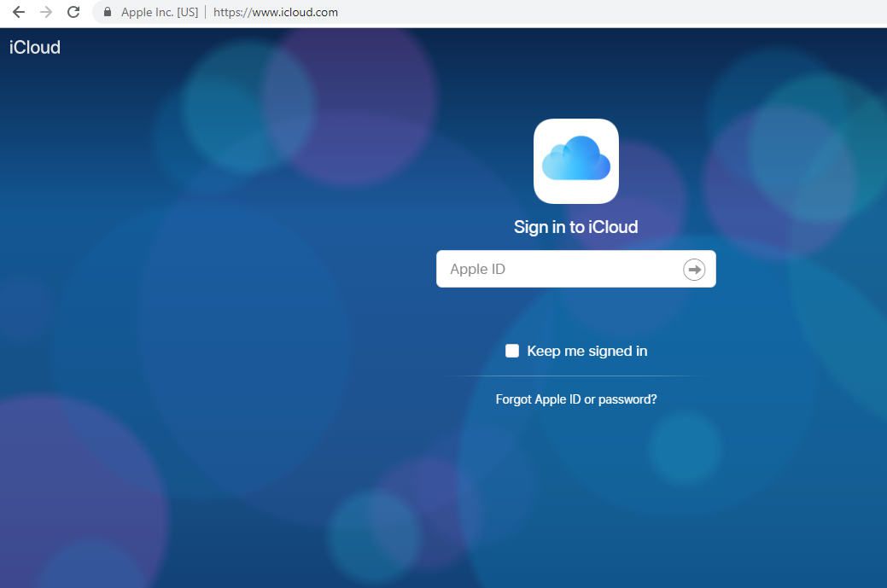Click the browser forward arrow

click(46, 12)
